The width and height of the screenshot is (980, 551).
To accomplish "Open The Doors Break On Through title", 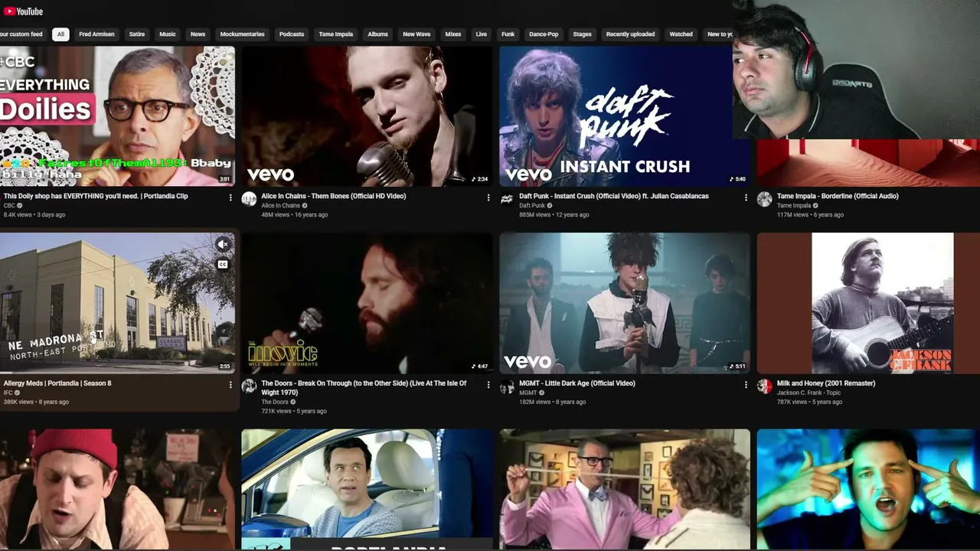I will click(x=364, y=388).
